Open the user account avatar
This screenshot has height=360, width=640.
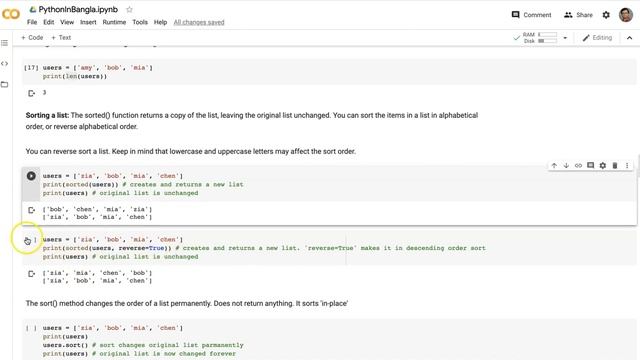[626, 15]
